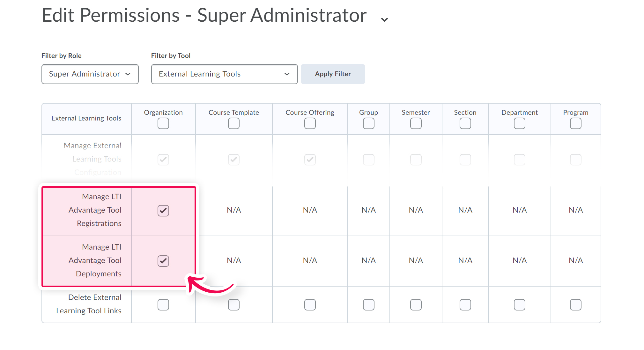Expand the Filter by Tool dropdown
This screenshot has height=350, width=644.
224,74
